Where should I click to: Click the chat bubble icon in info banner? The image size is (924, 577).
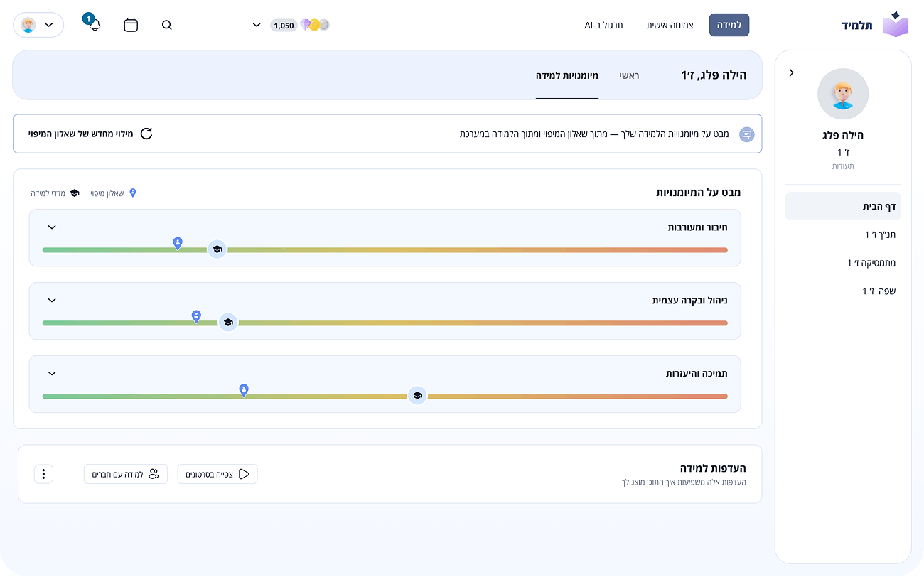pos(746,134)
